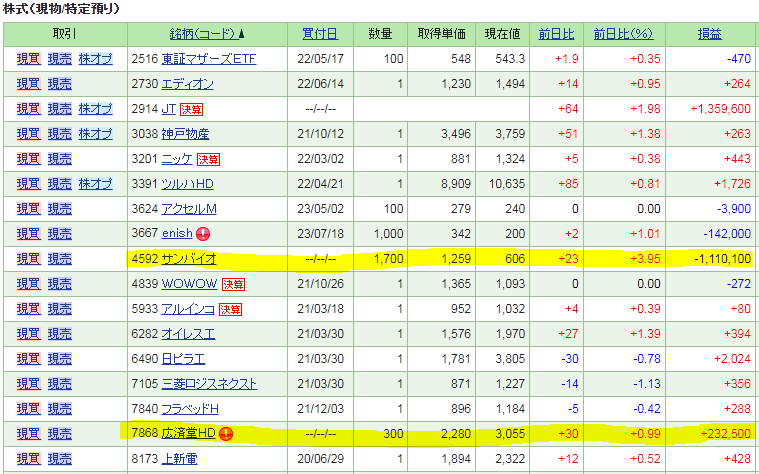This screenshot has width=759, height=474.
Task: Click 現買 for 3667 enish
Action: (29, 234)
